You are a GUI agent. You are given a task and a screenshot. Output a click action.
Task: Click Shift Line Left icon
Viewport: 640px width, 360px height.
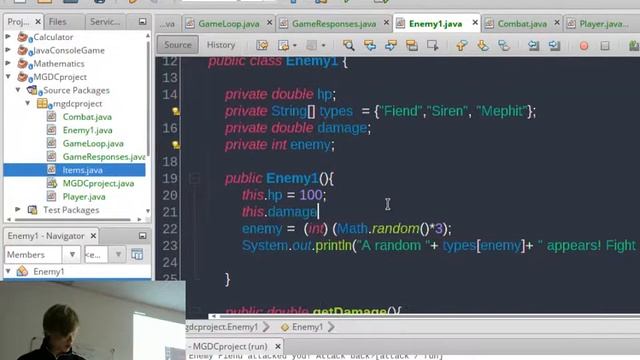pyautogui.click(x=533, y=45)
